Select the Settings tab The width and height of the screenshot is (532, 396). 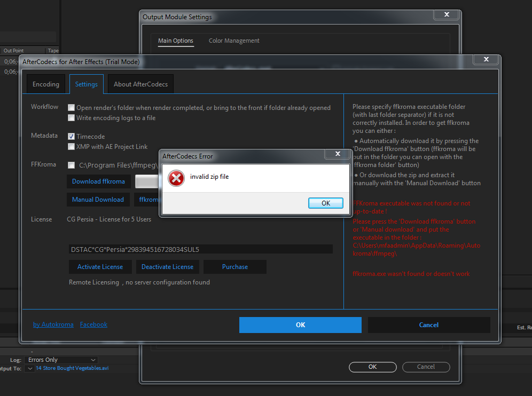click(x=86, y=84)
